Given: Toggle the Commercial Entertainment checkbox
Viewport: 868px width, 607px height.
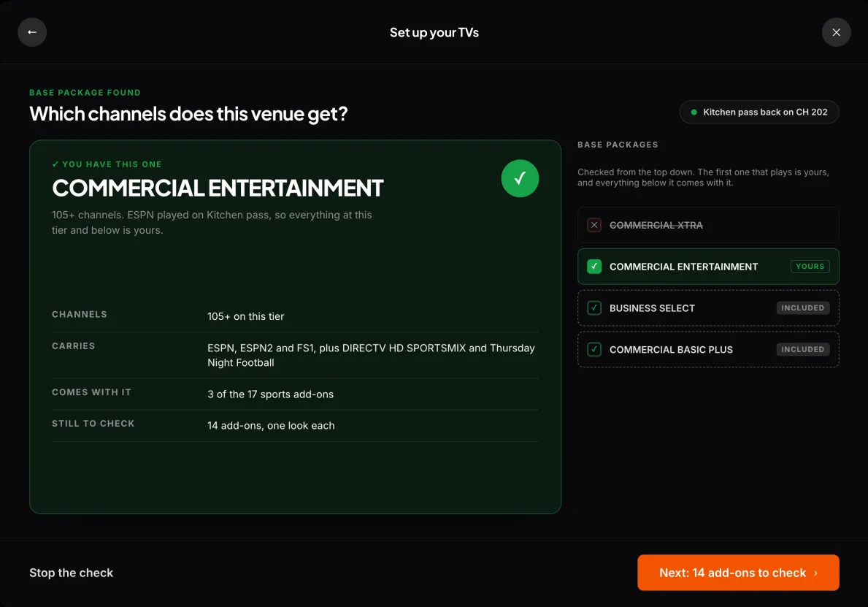Looking at the screenshot, I should click(594, 267).
